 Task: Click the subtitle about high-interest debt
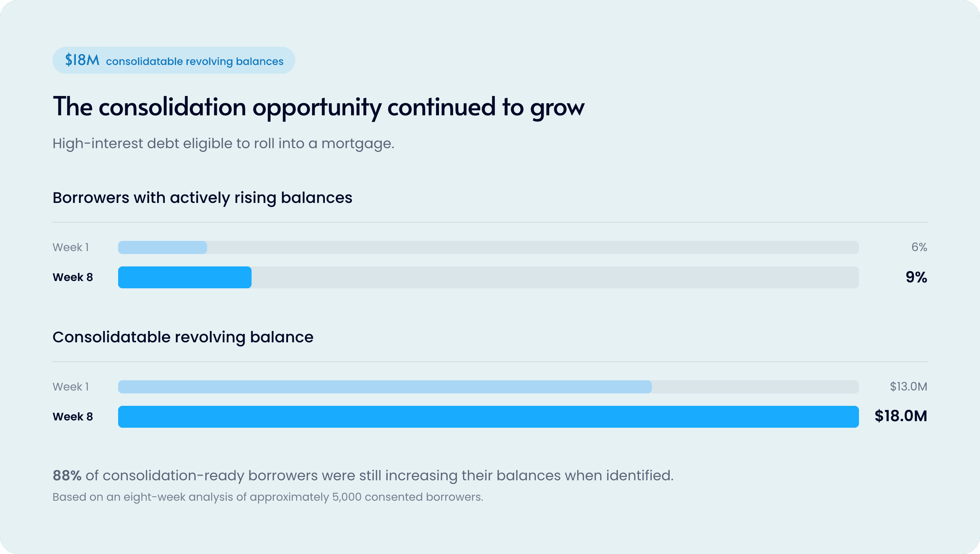click(x=223, y=143)
